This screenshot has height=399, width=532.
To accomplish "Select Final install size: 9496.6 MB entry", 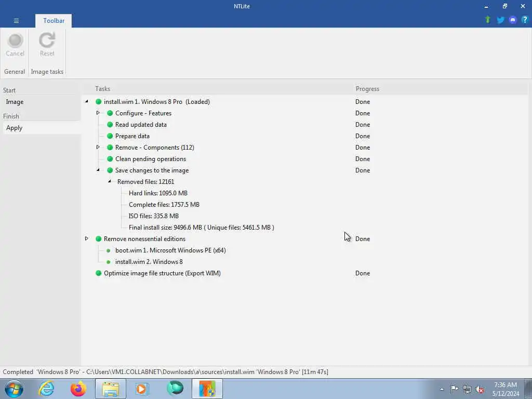I will click(202, 228).
